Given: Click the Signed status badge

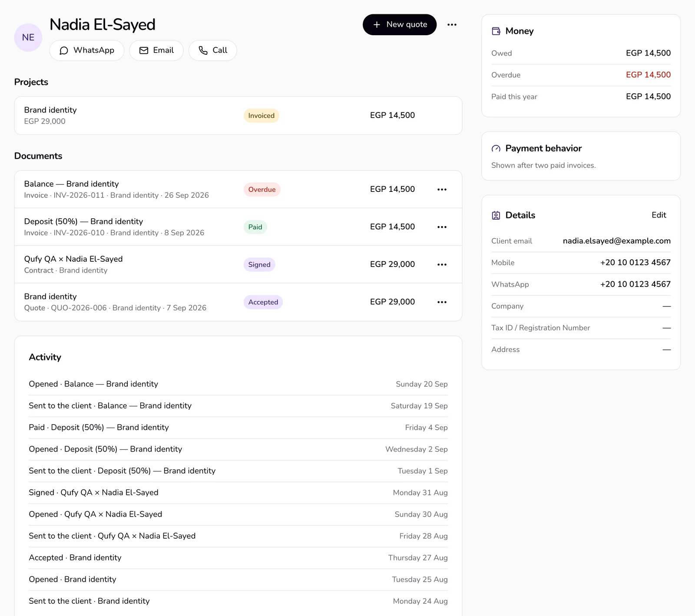Looking at the screenshot, I should tap(259, 264).
